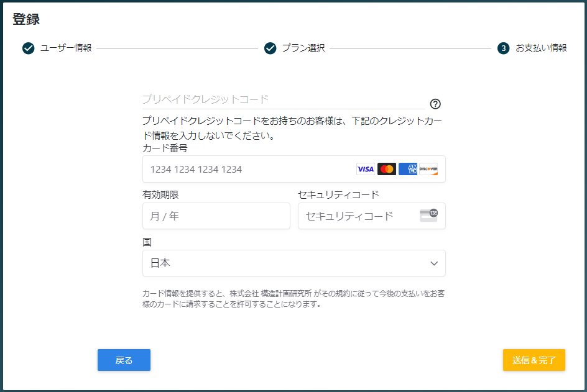Click the prepaid code notice text
Screen dimensions: 587x392
click(292, 128)
